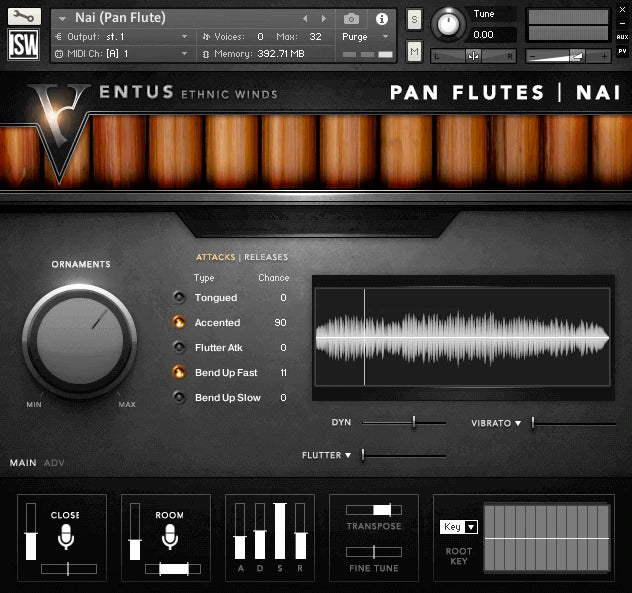The image size is (632, 593).
Task: Switch to the RELEASES tab
Action: (266, 257)
